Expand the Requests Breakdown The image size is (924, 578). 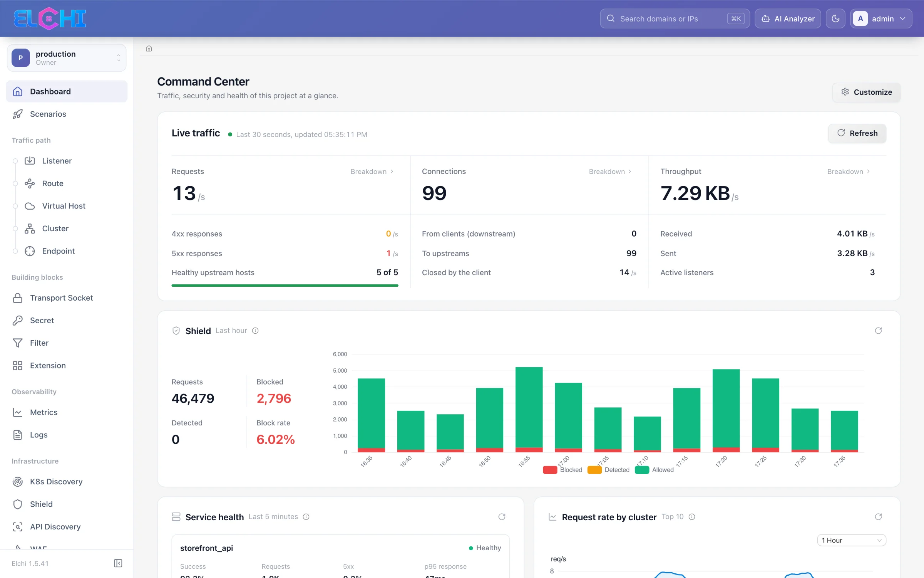[x=372, y=171]
